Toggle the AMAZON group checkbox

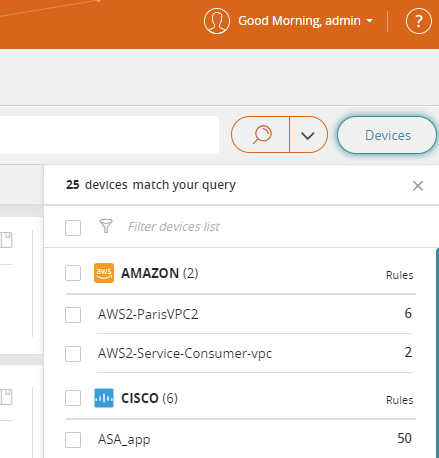click(x=73, y=273)
